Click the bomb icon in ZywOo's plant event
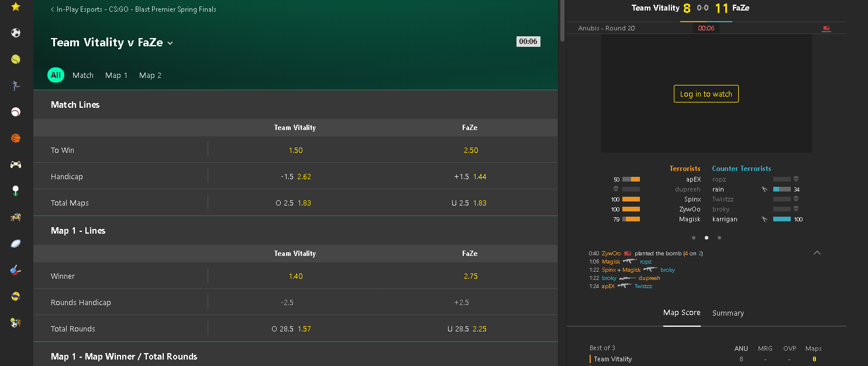This screenshot has width=868, height=366. point(628,253)
